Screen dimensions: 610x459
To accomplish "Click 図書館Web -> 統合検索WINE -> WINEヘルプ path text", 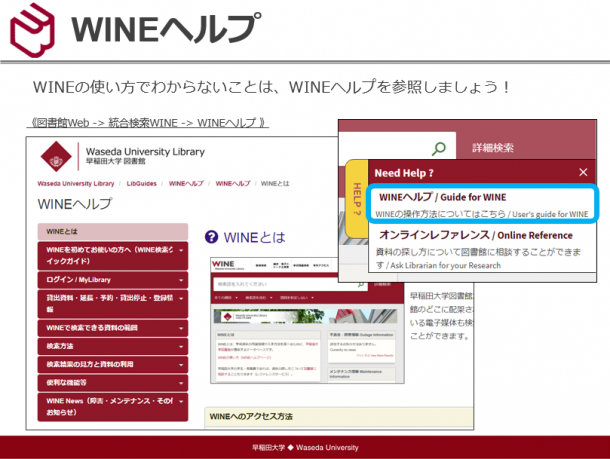I will click(x=148, y=123).
